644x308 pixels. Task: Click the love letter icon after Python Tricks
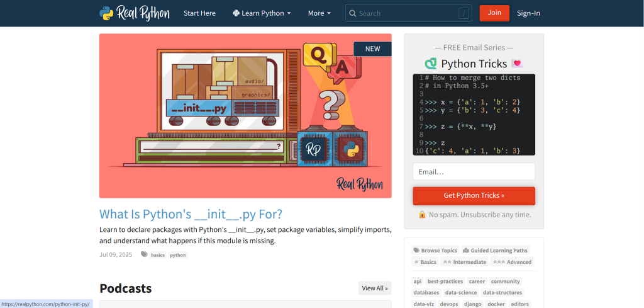[x=517, y=64]
